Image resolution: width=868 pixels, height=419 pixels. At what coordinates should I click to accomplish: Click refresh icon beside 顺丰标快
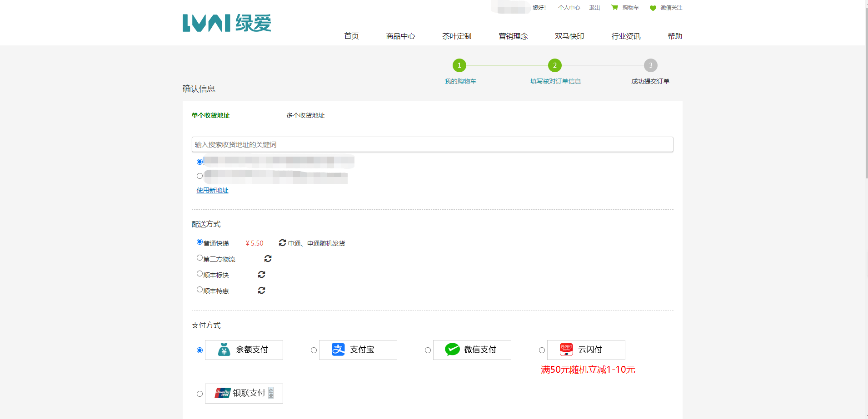click(261, 275)
